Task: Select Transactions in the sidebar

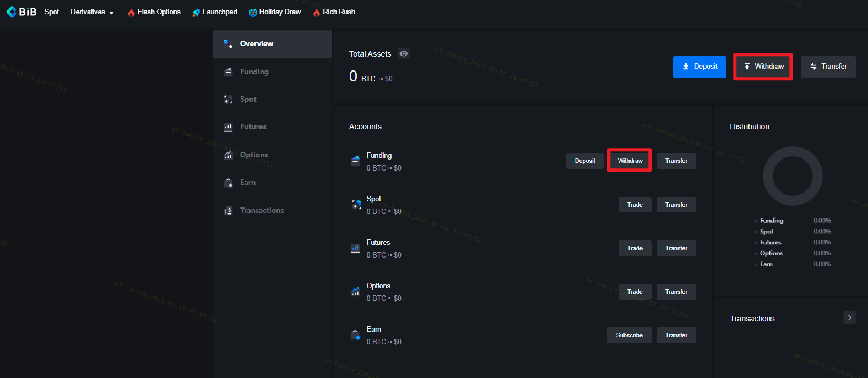Action: (272, 211)
